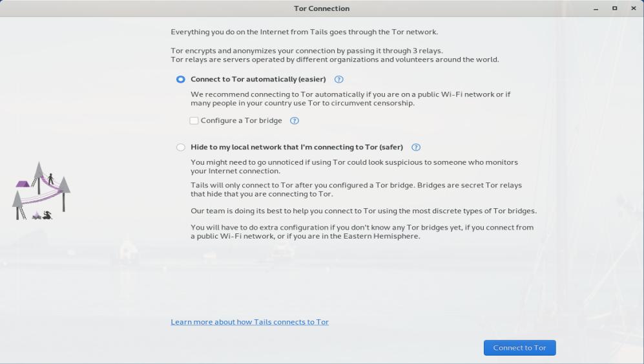Minimize the Tor Connection window
Image resolution: width=644 pixels, height=364 pixels.
coord(596,8)
